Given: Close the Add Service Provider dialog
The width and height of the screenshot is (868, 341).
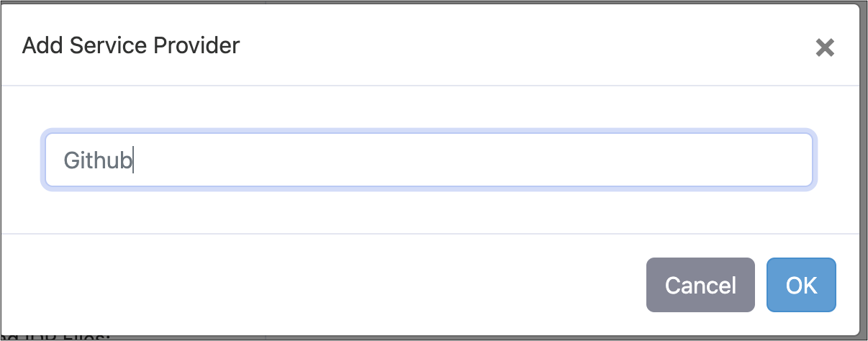Looking at the screenshot, I should (825, 48).
